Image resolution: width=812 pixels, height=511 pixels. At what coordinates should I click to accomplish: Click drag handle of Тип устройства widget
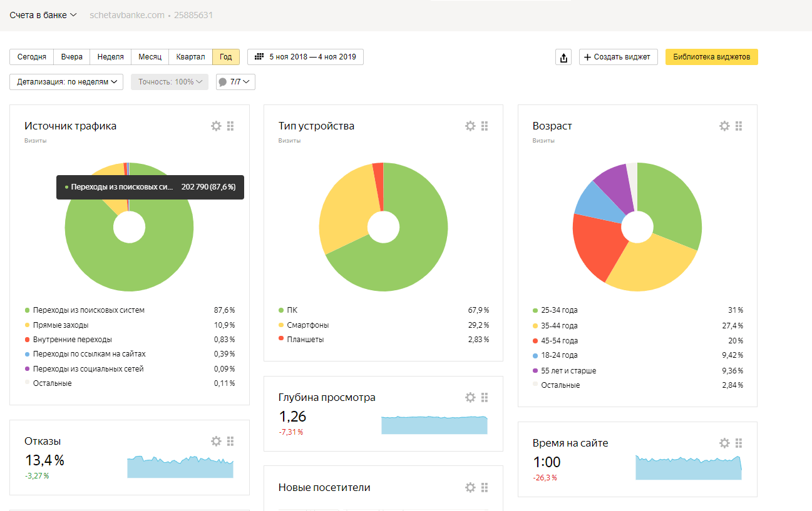(x=485, y=126)
